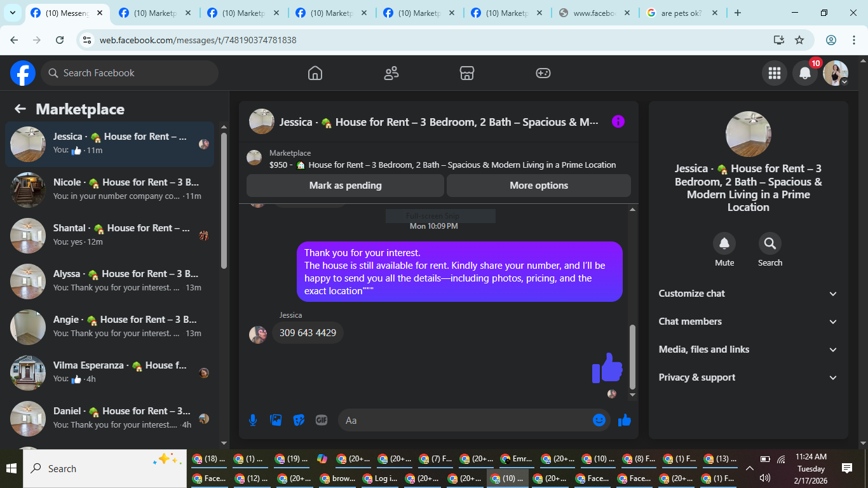Bookmark this page with star icon
The image size is (868, 488).
coord(799,40)
